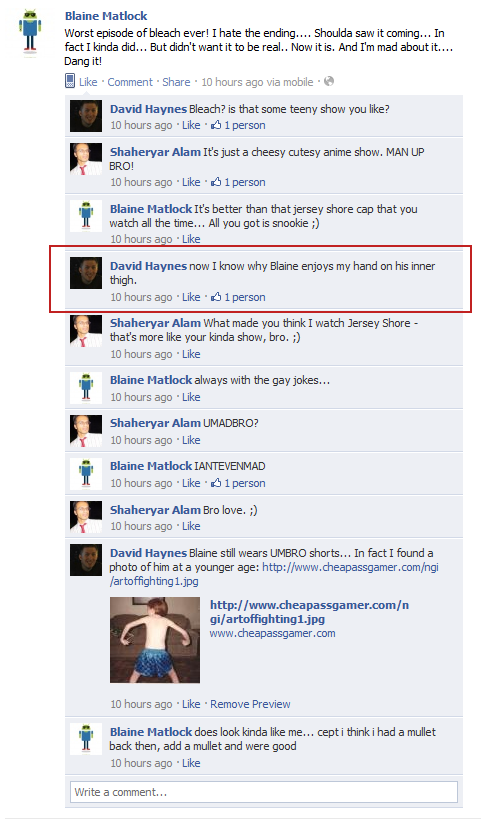The image size is (481, 820).
Task: Open David Haynes' avatar on first comment
Action: point(86,116)
